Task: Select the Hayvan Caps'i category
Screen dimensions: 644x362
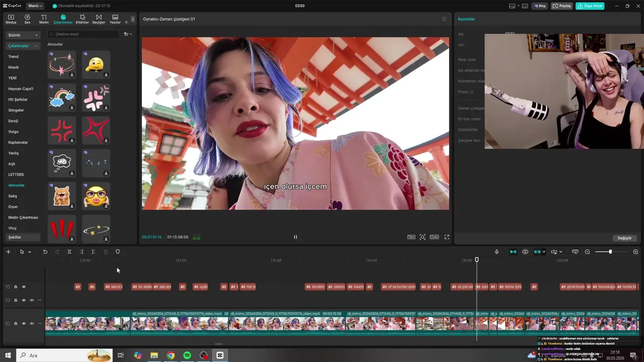Action: [x=21, y=89]
